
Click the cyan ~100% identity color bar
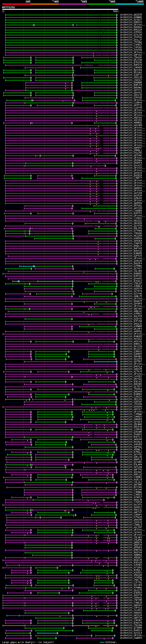[130, 4]
